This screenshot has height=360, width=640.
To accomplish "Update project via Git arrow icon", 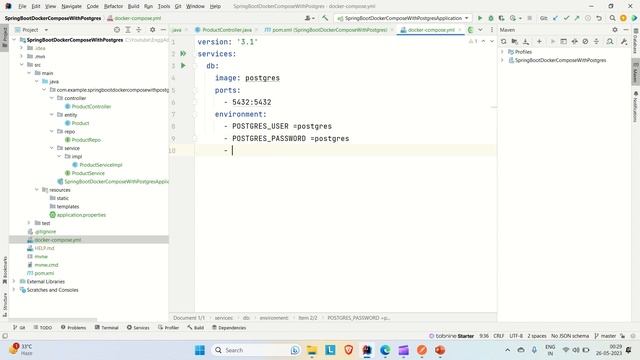I will 556,18.
